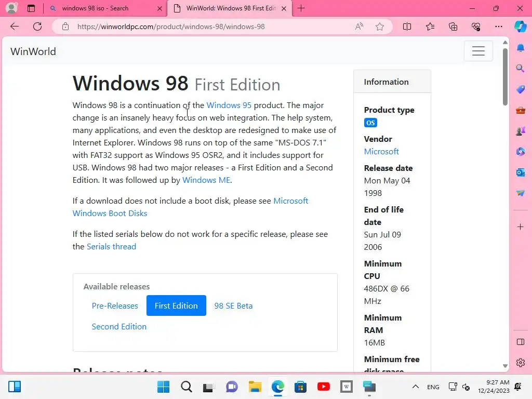Image resolution: width=532 pixels, height=399 pixels.
Task: Open tab actions menu icon
Action: pyautogui.click(x=31, y=8)
